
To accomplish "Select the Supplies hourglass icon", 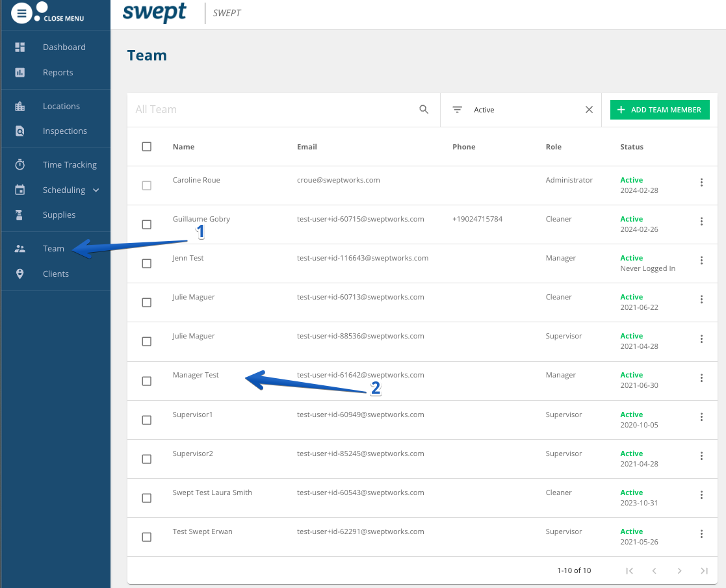I will (19, 214).
